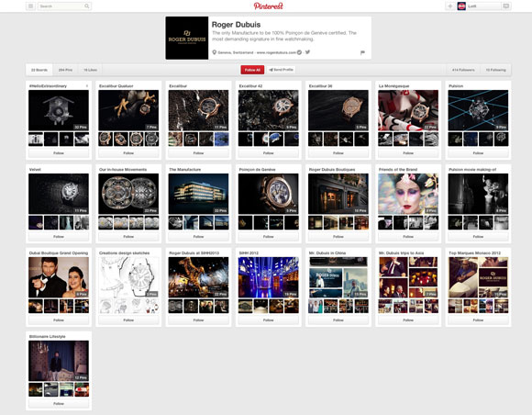Image resolution: width=532 pixels, height=415 pixels.
Task: Open the Roger Dubuis Boutiques cover image
Action: click(x=338, y=194)
